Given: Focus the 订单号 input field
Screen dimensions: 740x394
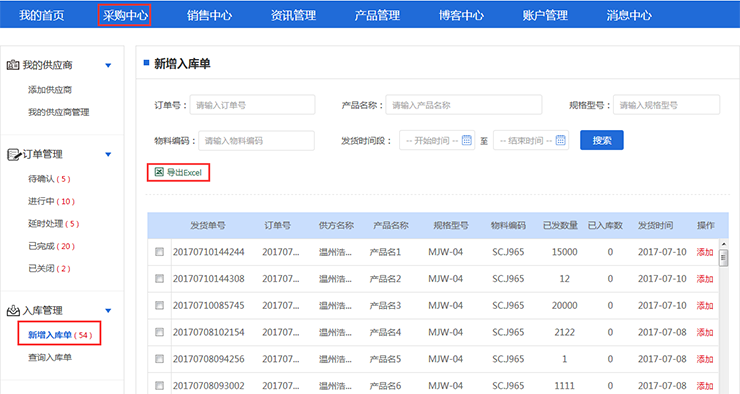Looking at the screenshot, I should (252, 105).
